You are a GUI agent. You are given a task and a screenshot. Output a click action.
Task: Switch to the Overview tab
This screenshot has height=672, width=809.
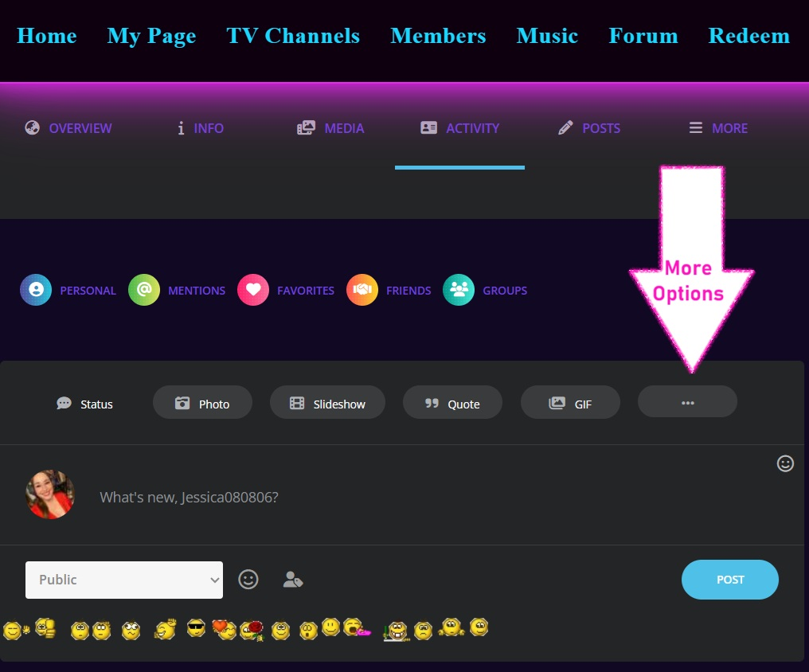pos(68,128)
